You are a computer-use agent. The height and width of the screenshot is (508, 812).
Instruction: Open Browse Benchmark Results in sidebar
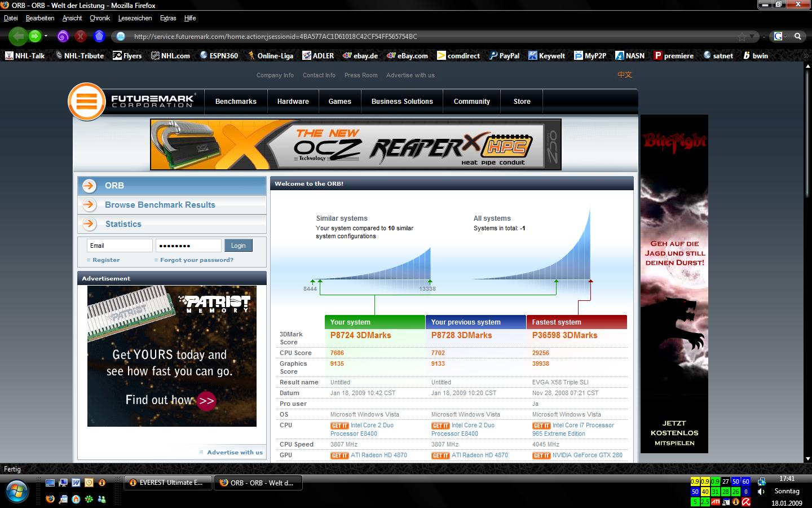point(172,205)
